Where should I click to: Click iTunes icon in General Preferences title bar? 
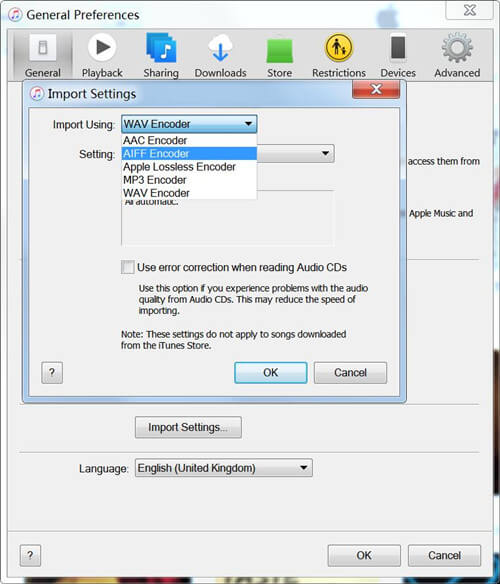point(15,15)
